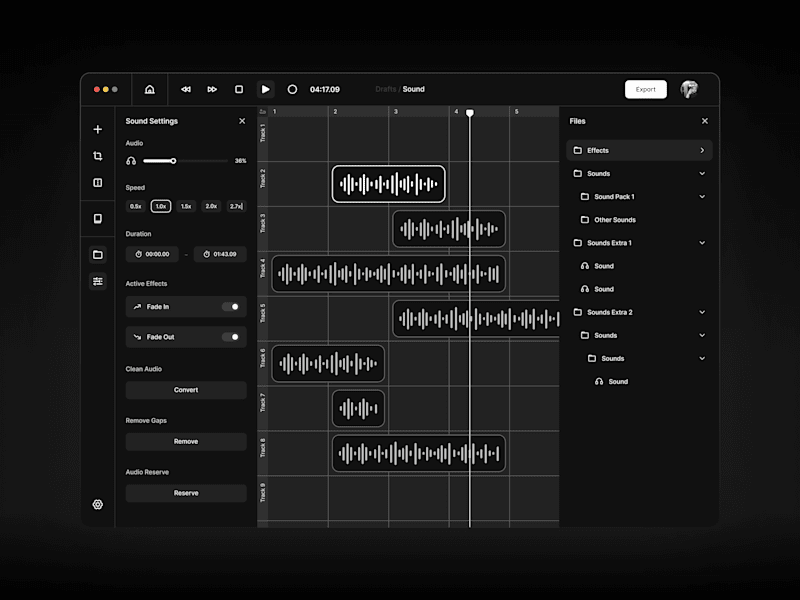Stop playback with the square icon
Viewport: 800px width, 600px height.
[239, 89]
